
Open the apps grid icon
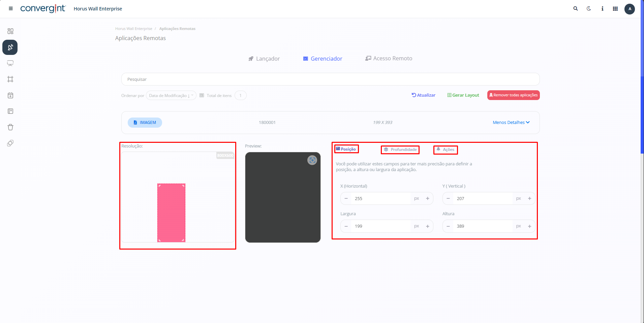615,9
